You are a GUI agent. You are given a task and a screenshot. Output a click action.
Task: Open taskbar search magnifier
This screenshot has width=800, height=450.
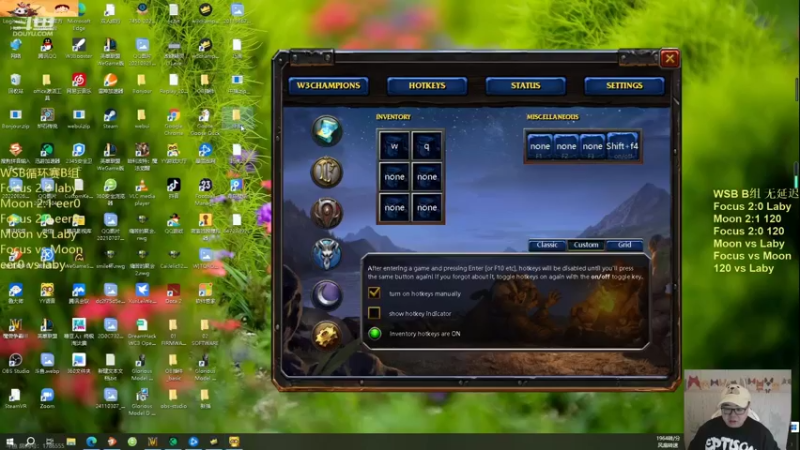pos(30,442)
